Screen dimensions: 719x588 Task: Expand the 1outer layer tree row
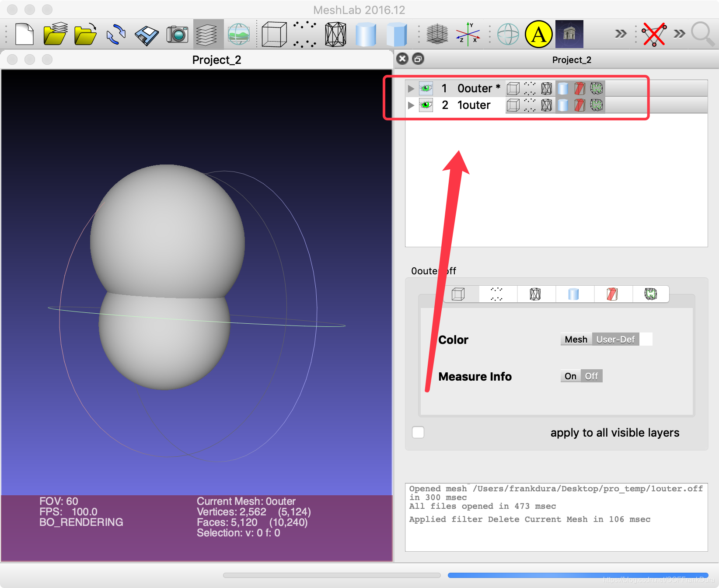click(x=411, y=105)
